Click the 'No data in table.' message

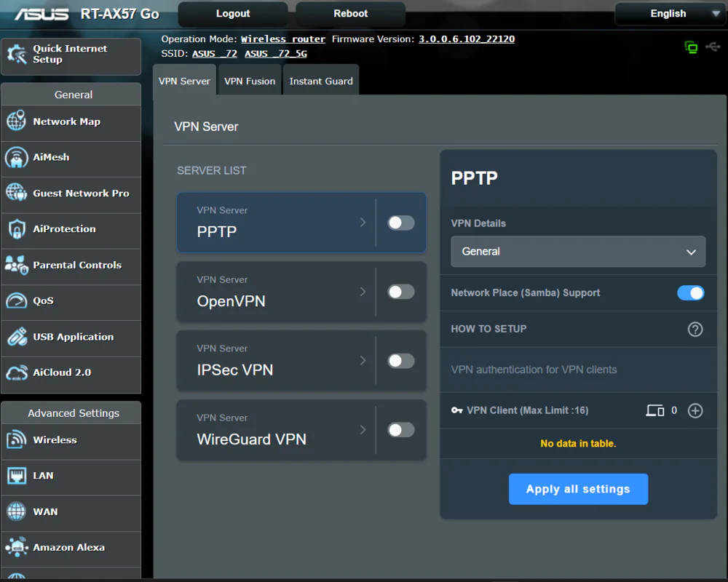[x=578, y=443]
